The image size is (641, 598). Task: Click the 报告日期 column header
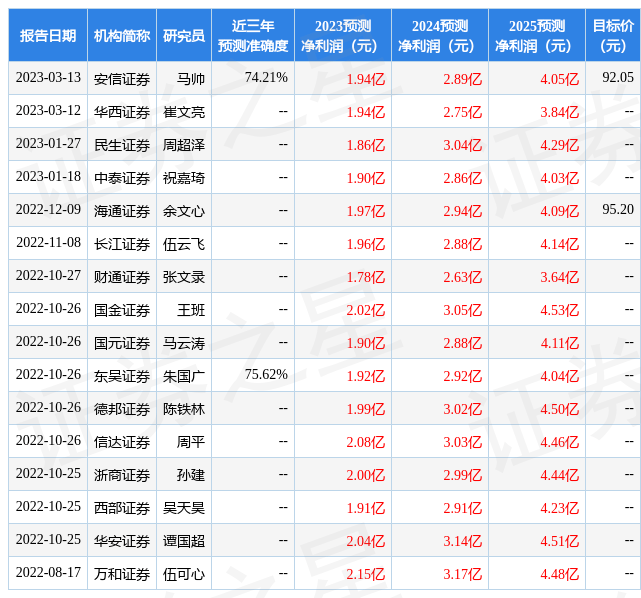coord(48,36)
